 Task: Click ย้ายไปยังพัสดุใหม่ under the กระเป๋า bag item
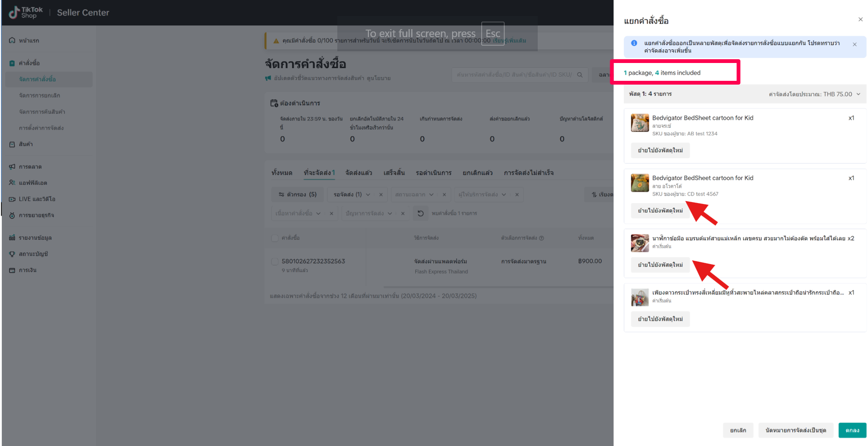click(x=660, y=319)
